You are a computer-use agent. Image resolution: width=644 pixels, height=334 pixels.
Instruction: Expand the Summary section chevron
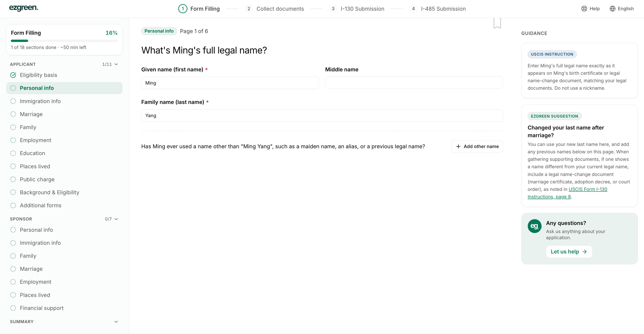point(116,322)
